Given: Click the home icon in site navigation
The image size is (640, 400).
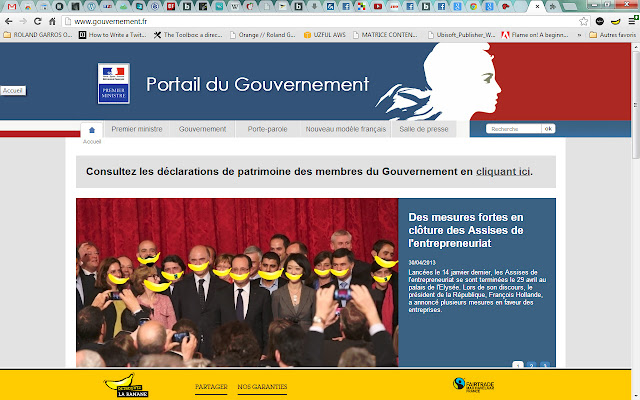Looking at the screenshot, I should pyautogui.click(x=91, y=129).
